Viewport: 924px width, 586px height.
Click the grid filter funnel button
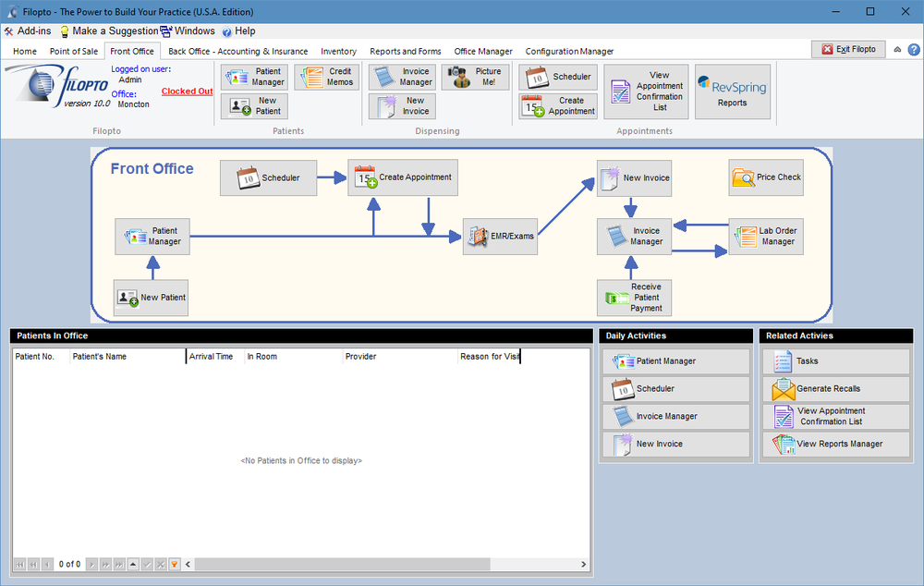175,565
